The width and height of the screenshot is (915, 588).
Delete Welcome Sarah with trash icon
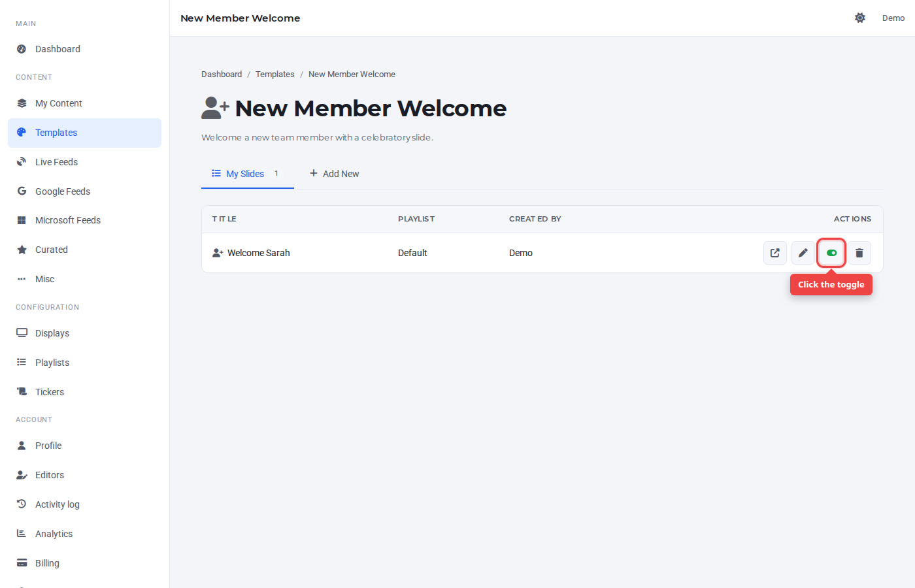[x=859, y=253]
